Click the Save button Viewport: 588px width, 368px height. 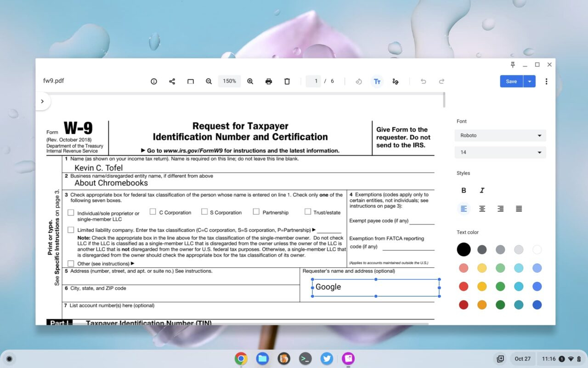(511, 81)
